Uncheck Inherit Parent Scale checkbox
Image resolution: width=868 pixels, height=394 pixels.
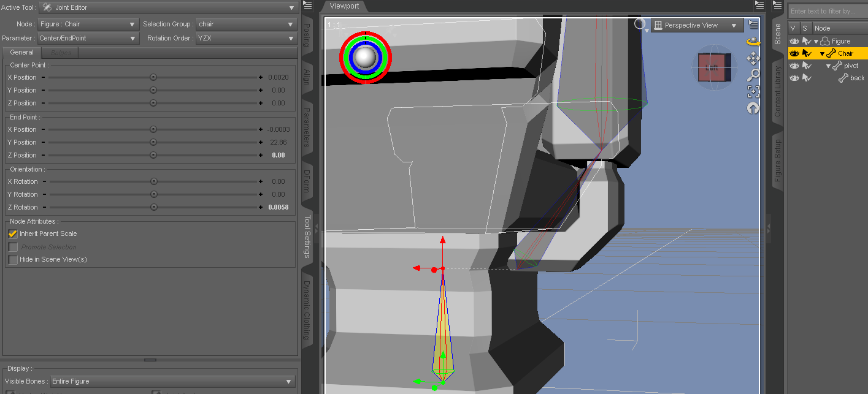pos(13,233)
